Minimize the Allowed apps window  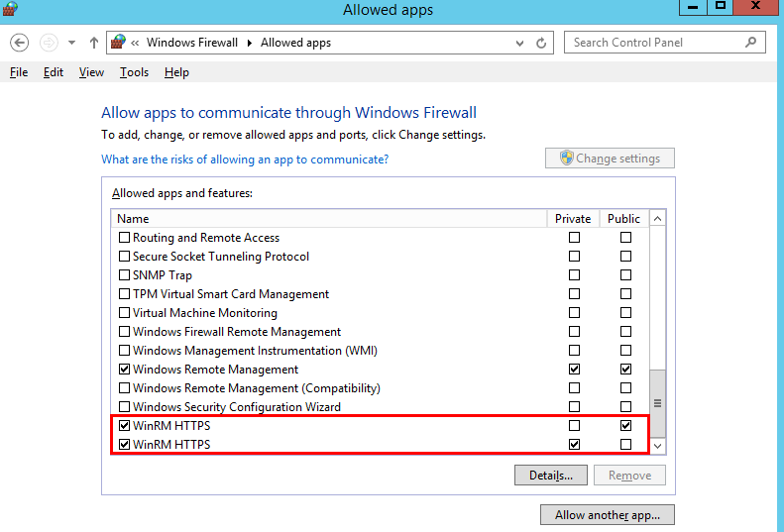(693, 7)
